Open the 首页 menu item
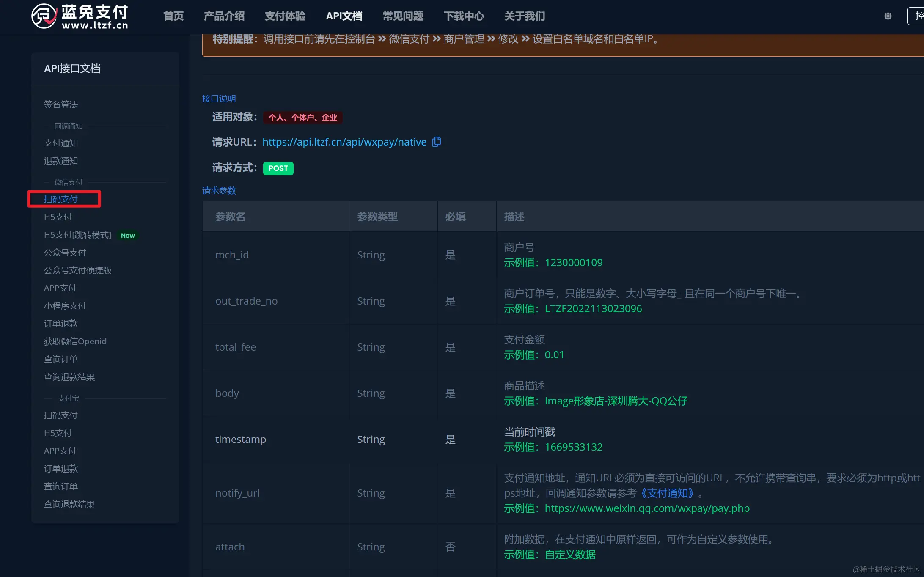 tap(173, 16)
